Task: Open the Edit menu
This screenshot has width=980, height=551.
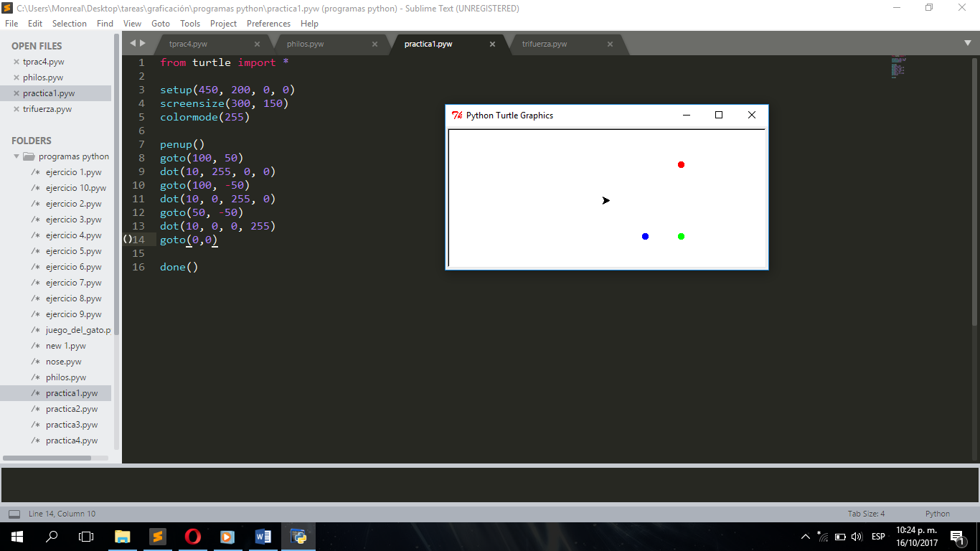Action: point(35,24)
